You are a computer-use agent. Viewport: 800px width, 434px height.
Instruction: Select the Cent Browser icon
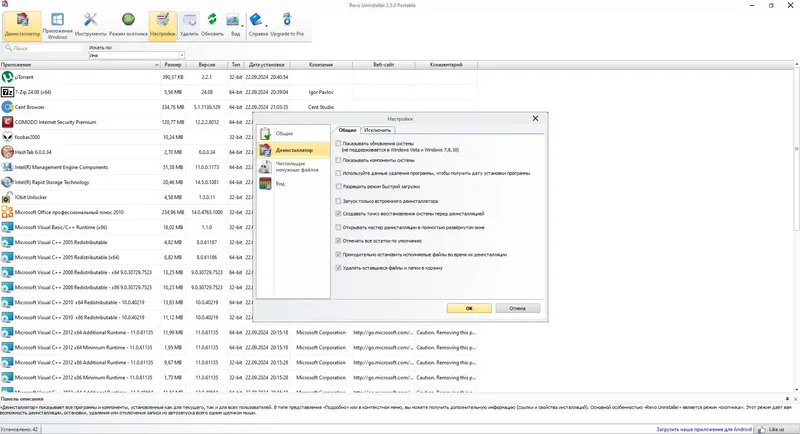point(7,107)
